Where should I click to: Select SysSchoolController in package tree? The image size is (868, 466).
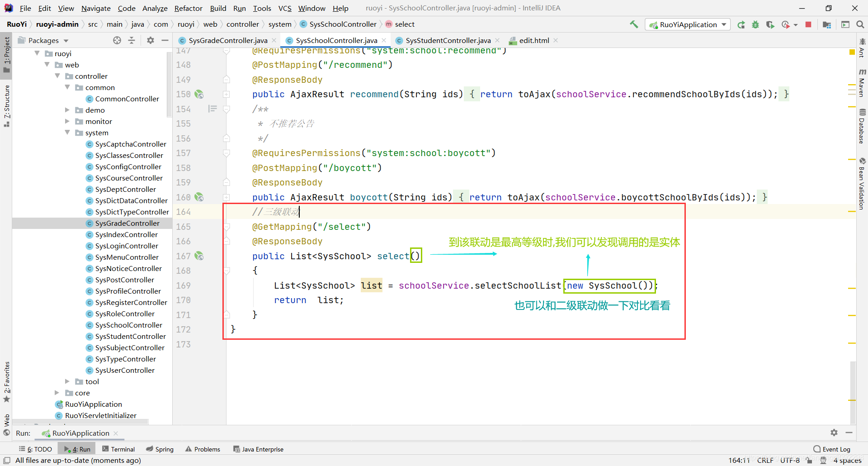pos(128,325)
